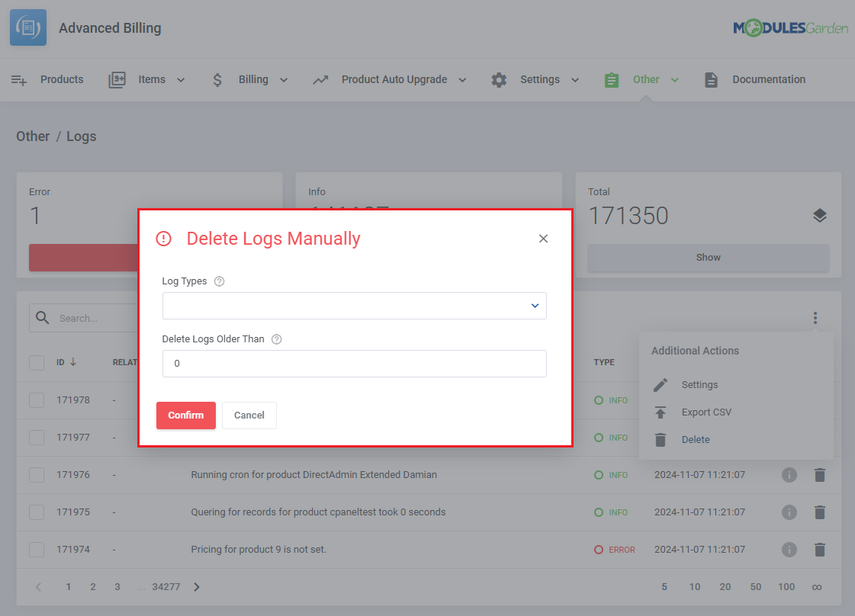Click the pencil icon next to Settings
This screenshot has height=616, width=855.
[661, 385]
